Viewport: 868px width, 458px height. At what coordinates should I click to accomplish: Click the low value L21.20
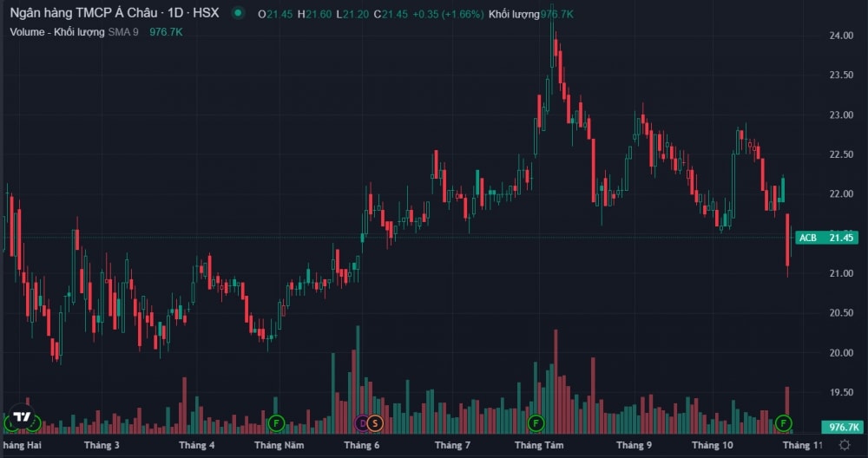pyautogui.click(x=352, y=15)
